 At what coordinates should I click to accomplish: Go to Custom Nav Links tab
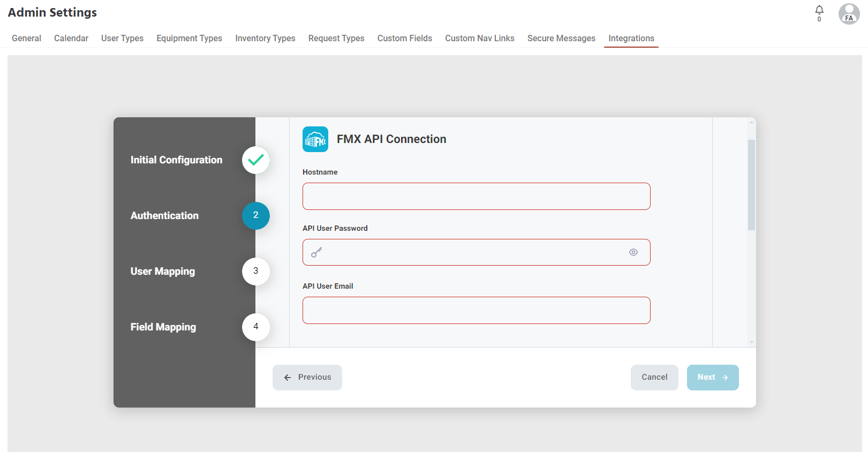tap(480, 38)
